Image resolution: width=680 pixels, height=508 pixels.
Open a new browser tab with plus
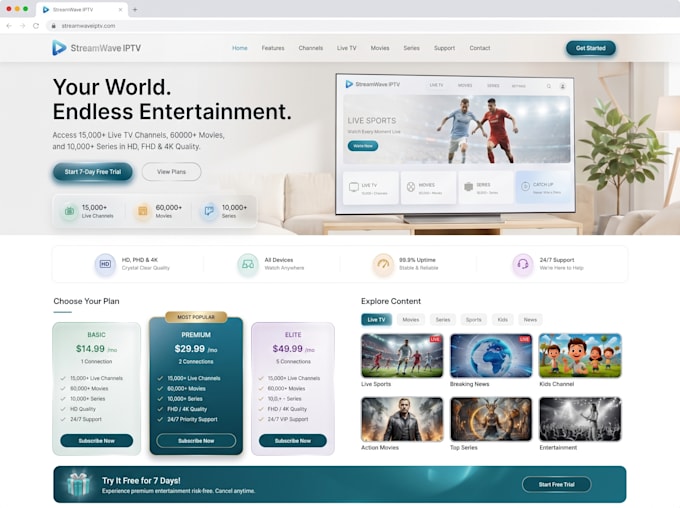135,9
